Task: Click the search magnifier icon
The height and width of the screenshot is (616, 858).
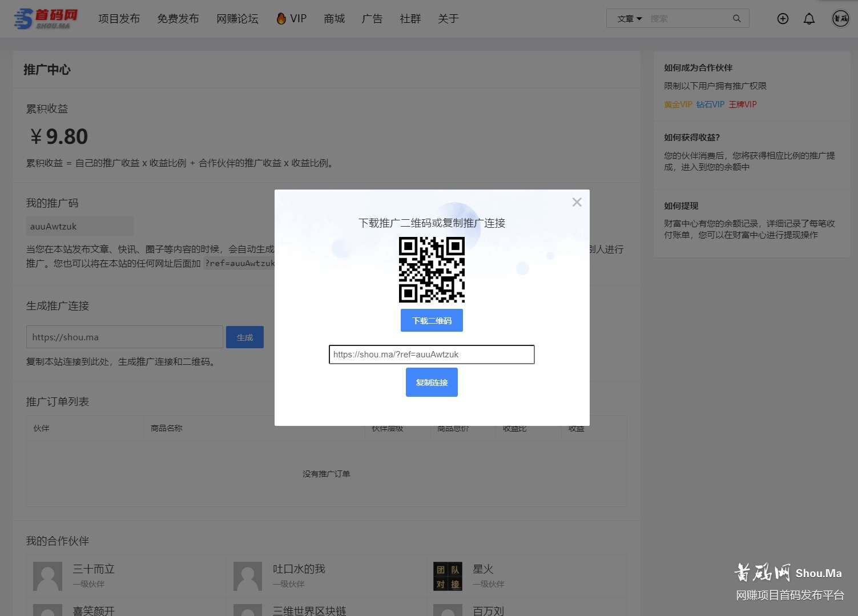Action: pyautogui.click(x=736, y=18)
